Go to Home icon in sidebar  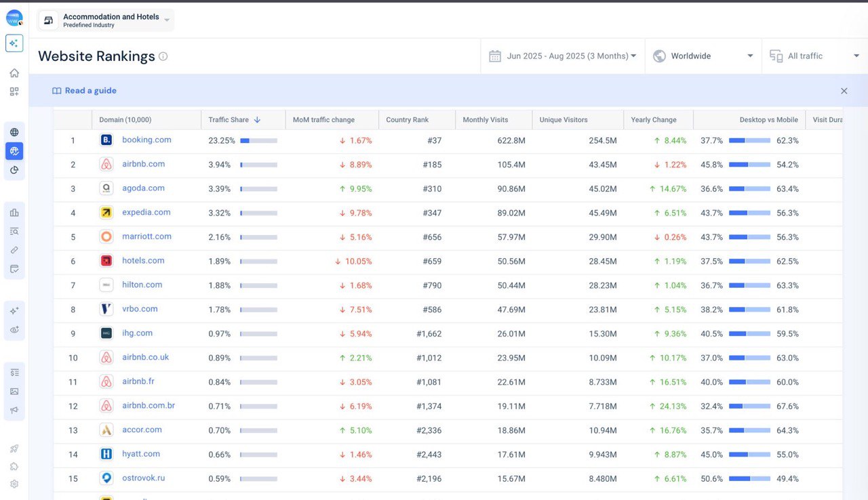[14, 73]
